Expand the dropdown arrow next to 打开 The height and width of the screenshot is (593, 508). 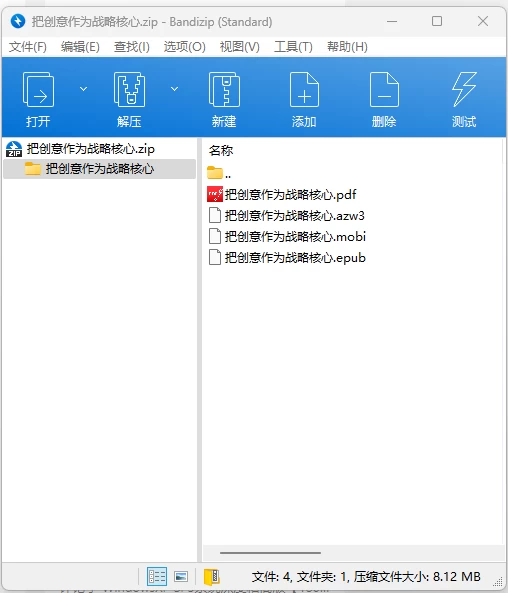(83, 89)
